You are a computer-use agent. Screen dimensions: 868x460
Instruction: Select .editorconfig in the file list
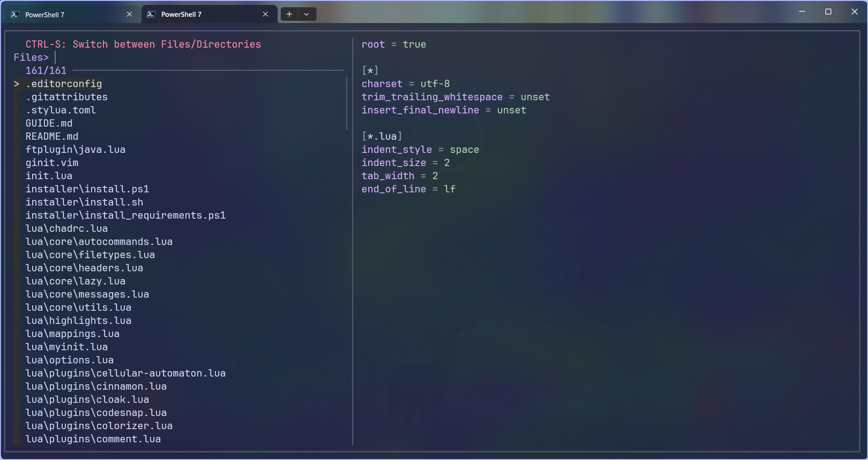click(64, 84)
